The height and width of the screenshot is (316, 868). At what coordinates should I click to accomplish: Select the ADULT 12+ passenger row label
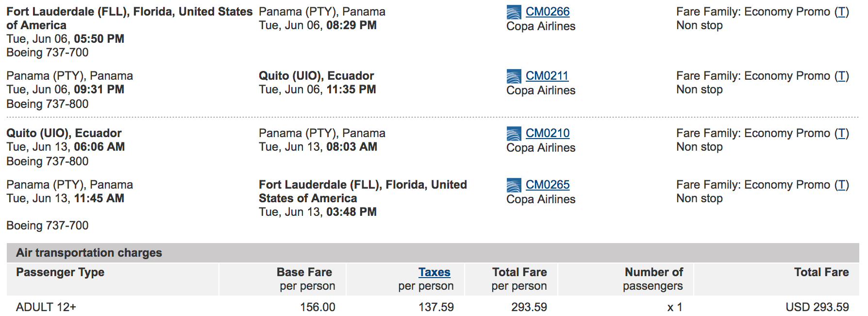pos(46,307)
